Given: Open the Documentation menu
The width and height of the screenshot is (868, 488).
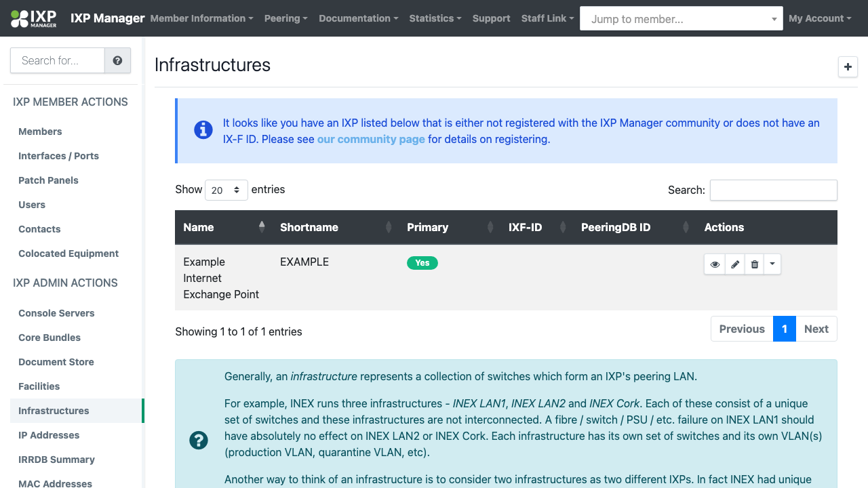Looking at the screenshot, I should [358, 18].
